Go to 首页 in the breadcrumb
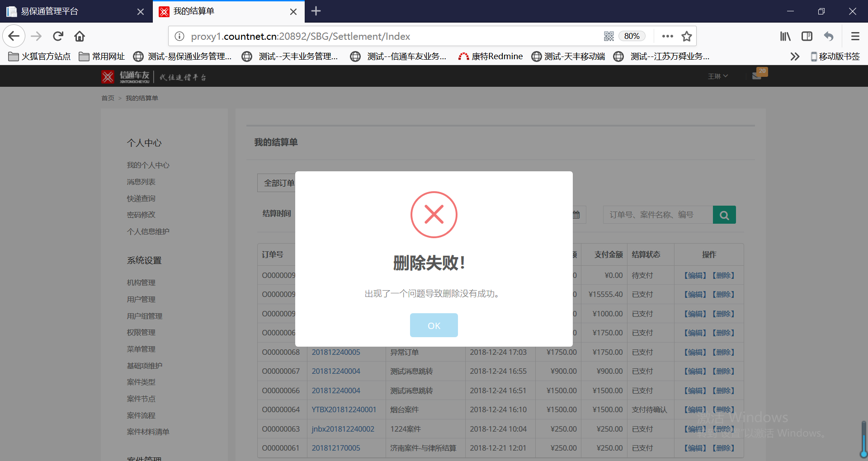This screenshot has height=461, width=868. pyautogui.click(x=108, y=98)
